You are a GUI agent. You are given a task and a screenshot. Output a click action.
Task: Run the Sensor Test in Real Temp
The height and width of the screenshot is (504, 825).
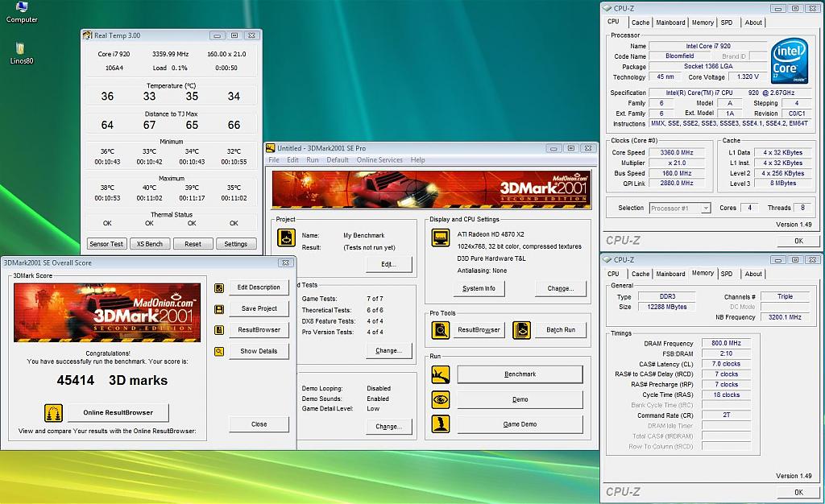point(106,244)
